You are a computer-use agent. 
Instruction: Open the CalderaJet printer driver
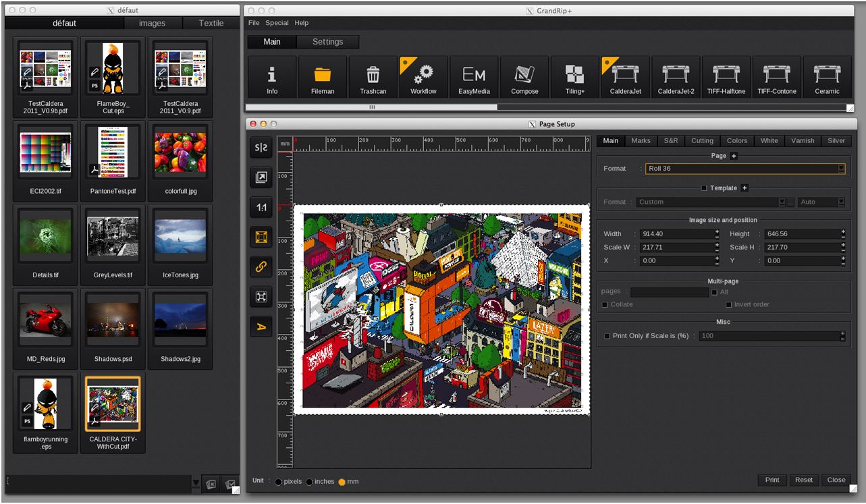(x=625, y=76)
